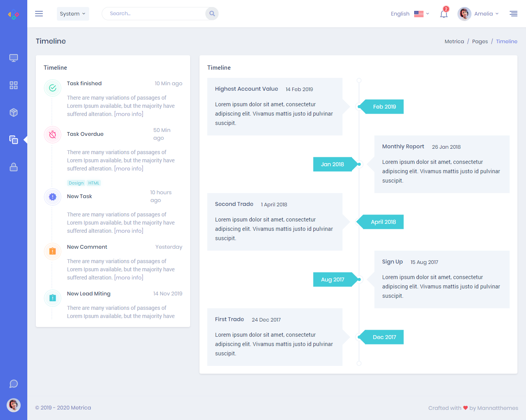
Task: Toggle the hamburger sidebar menu
Action: tap(39, 14)
